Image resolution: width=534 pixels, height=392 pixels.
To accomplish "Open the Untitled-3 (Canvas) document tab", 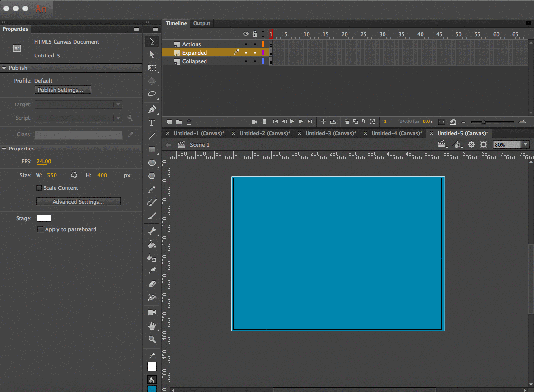I will point(330,133).
